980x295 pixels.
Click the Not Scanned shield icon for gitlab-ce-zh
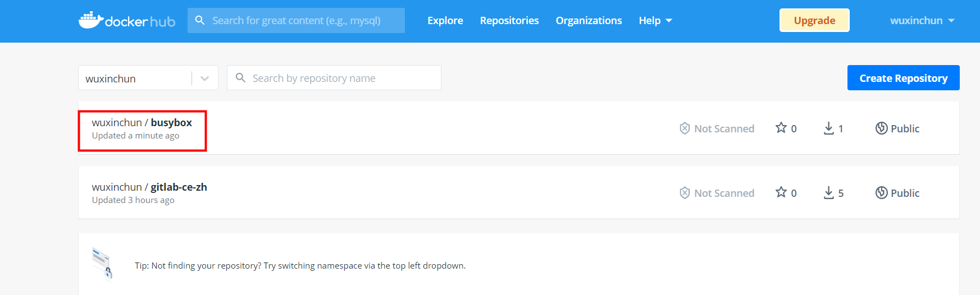tap(685, 193)
